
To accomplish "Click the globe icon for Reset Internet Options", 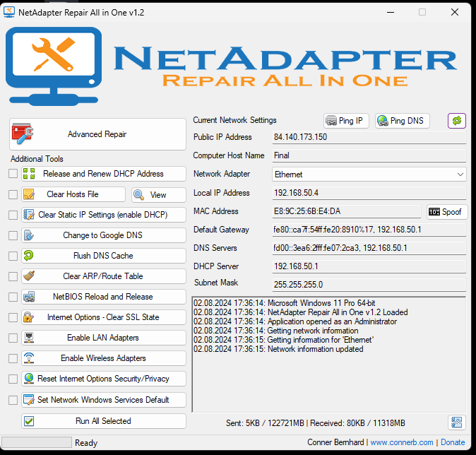I will (29, 379).
